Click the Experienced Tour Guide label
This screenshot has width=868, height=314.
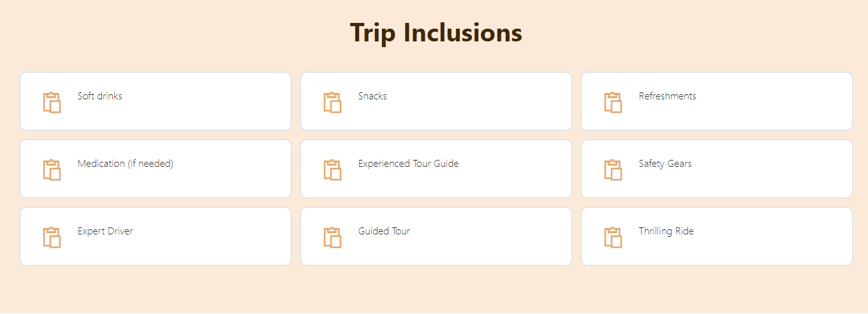pyautogui.click(x=408, y=164)
